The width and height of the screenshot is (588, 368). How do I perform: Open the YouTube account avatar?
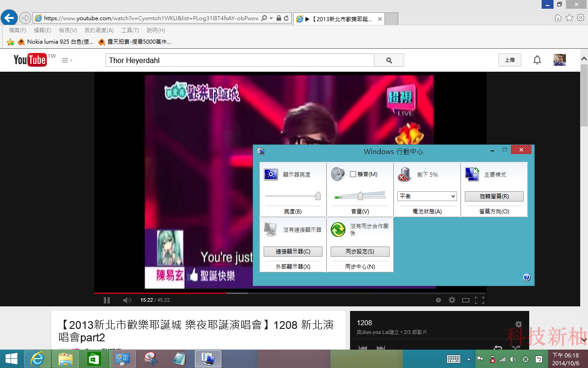click(x=560, y=60)
